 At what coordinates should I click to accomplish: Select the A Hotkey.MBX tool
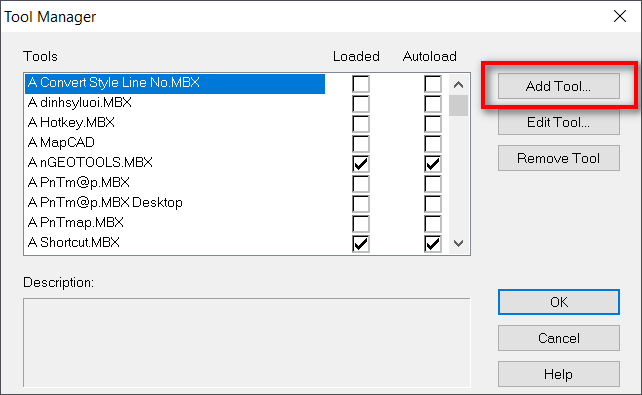[x=175, y=122]
